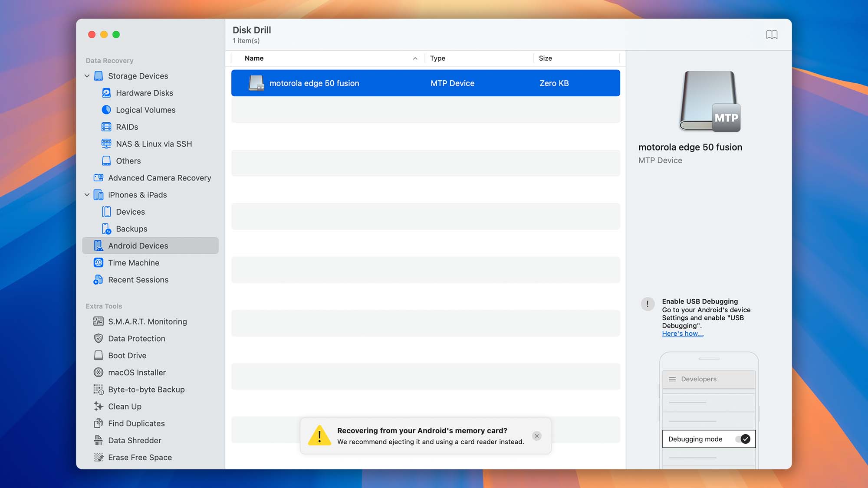This screenshot has width=868, height=488.
Task: Click the iPhone Devices icon
Action: [x=106, y=212]
